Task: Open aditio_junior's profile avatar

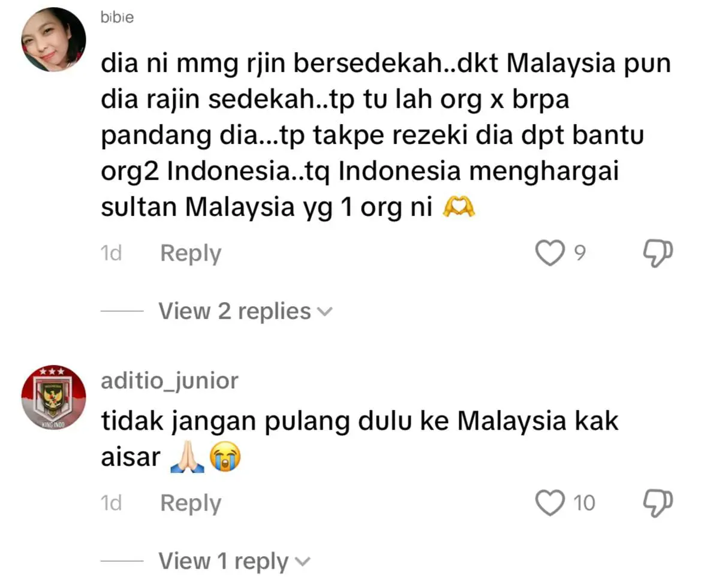Action: [x=53, y=397]
